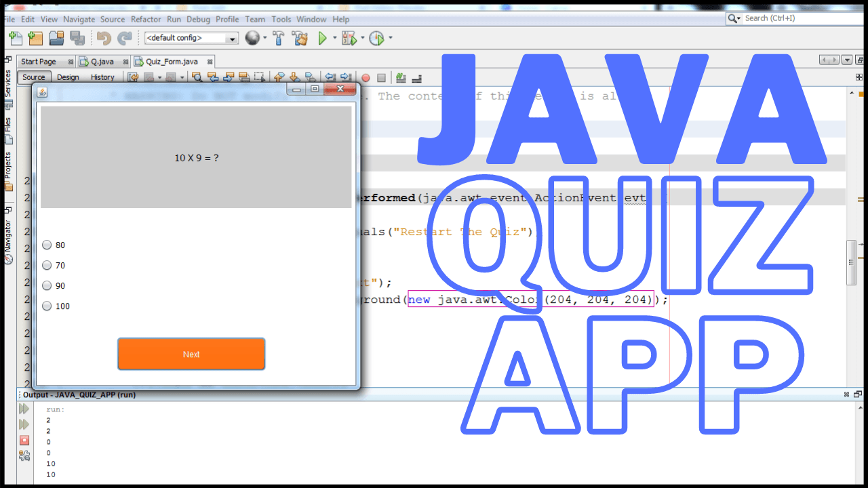Click the Clean and Build hammer-broom icon
Screen dimensions: 868x488
pyautogui.click(x=300, y=38)
